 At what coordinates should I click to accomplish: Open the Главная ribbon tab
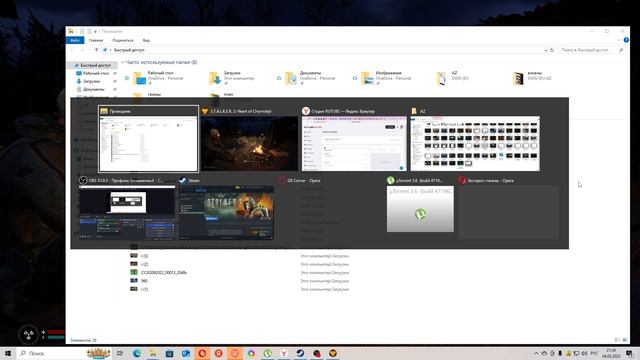tap(96, 40)
